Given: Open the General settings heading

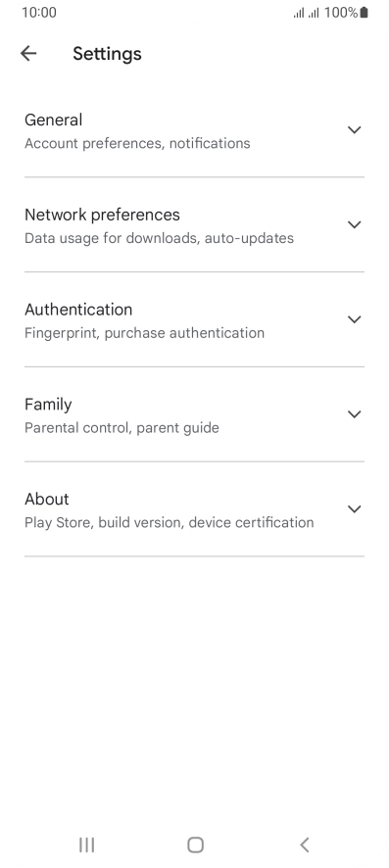Looking at the screenshot, I should pos(54,120).
